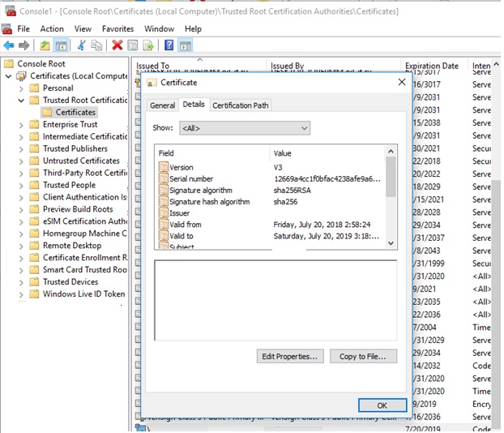The image size is (504, 433).
Task: Click the Copy toolbar icon
Action: tap(97, 45)
